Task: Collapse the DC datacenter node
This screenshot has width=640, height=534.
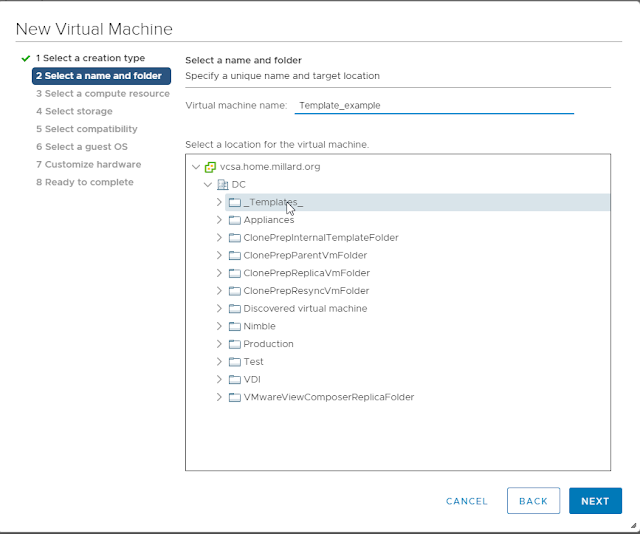Action: click(x=208, y=185)
